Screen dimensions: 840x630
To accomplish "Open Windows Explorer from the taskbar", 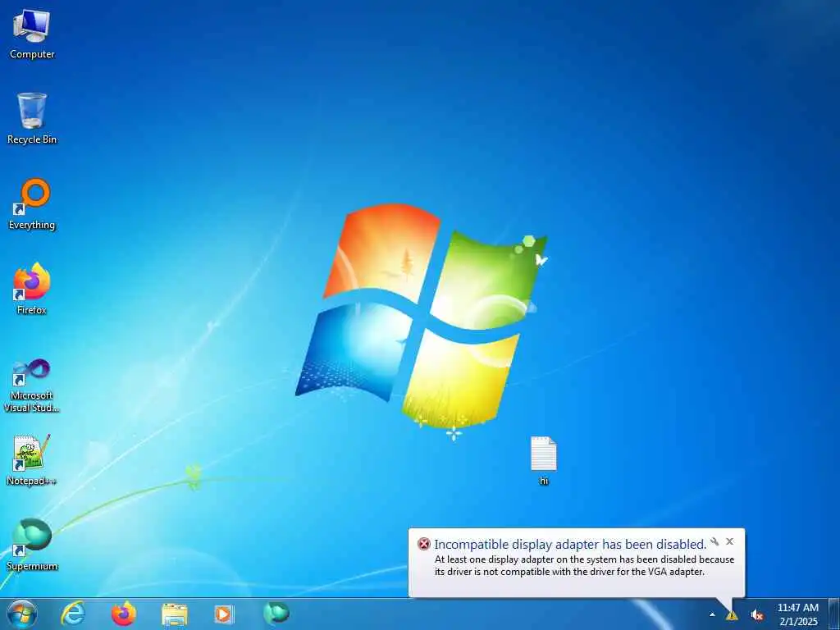I will (175, 614).
